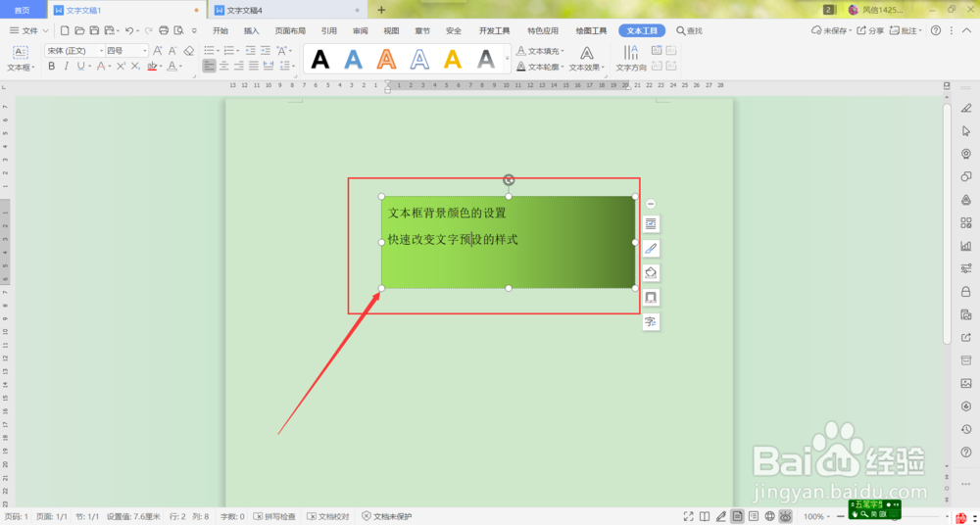Open the history clock icon in right sidebar
Screen dimensions: 980x525
[x=965, y=429]
